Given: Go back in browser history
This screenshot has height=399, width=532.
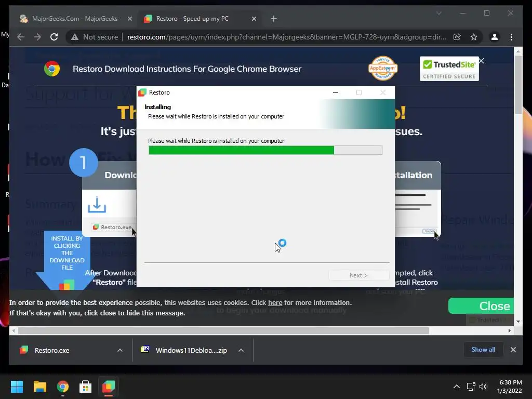Looking at the screenshot, I should point(21,37).
